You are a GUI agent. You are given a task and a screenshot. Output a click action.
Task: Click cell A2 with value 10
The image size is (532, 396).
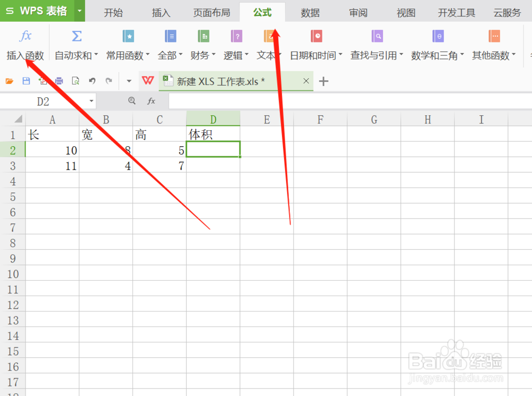click(x=52, y=150)
